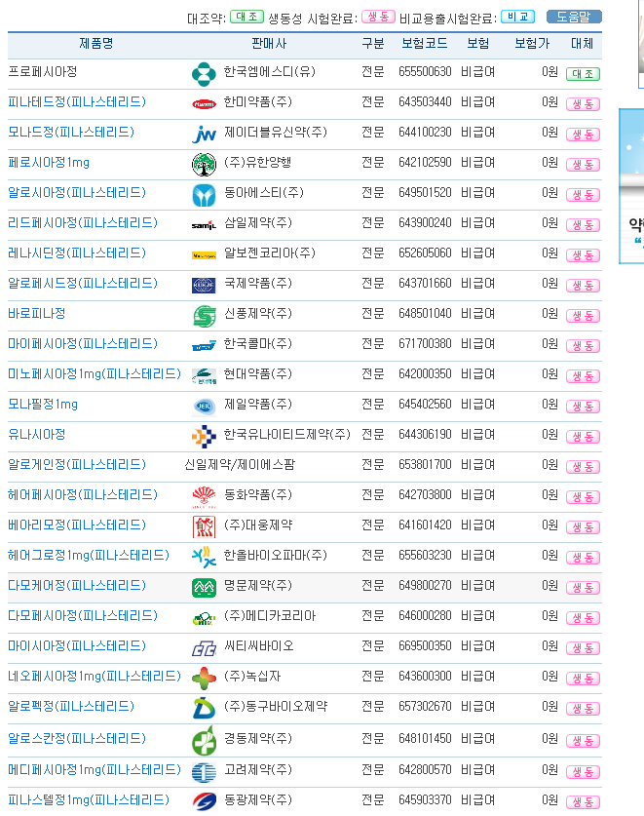The height and width of the screenshot is (816, 644).
Task: Click the 생동 badge for 피나테드정
Action: coord(584,104)
